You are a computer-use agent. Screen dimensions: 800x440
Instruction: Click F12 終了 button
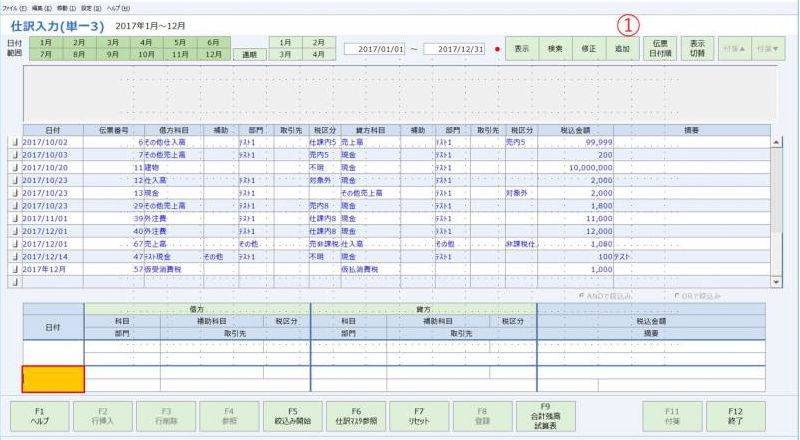pyautogui.click(x=736, y=417)
